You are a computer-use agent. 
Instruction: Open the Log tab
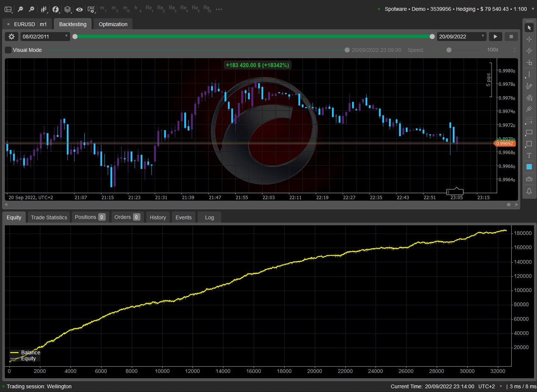tap(210, 217)
